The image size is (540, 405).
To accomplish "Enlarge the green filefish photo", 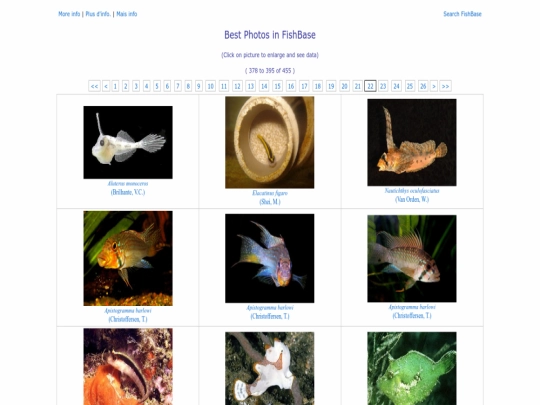I will coord(412,368).
